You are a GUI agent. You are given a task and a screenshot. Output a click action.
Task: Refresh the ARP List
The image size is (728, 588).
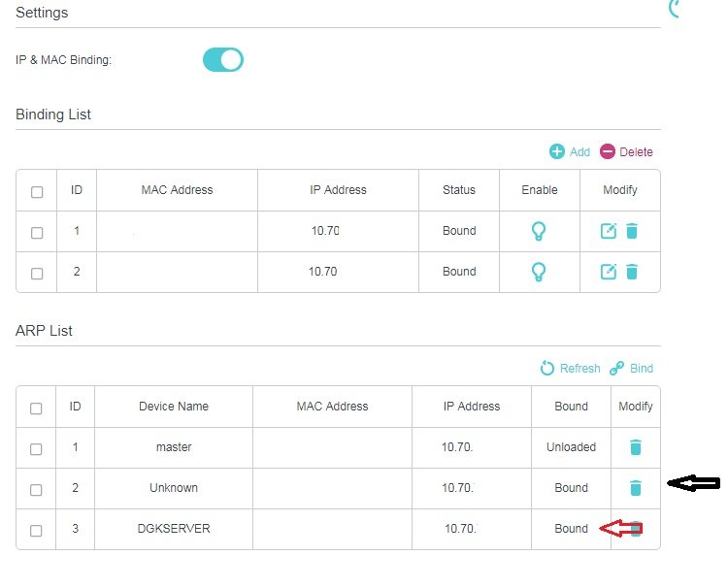(x=570, y=369)
